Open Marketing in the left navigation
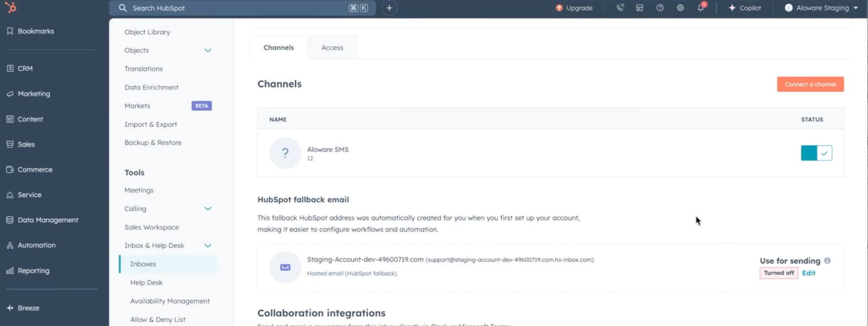 click(28, 93)
